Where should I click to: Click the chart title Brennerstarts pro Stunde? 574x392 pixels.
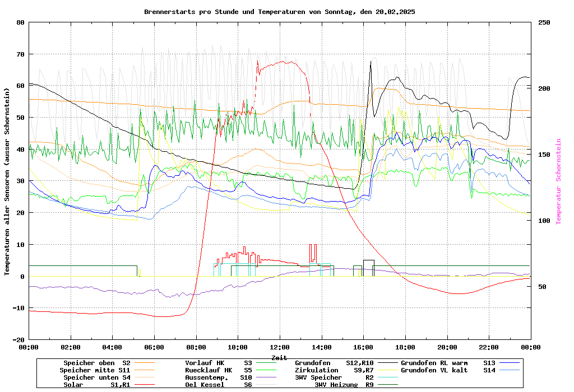coord(279,11)
